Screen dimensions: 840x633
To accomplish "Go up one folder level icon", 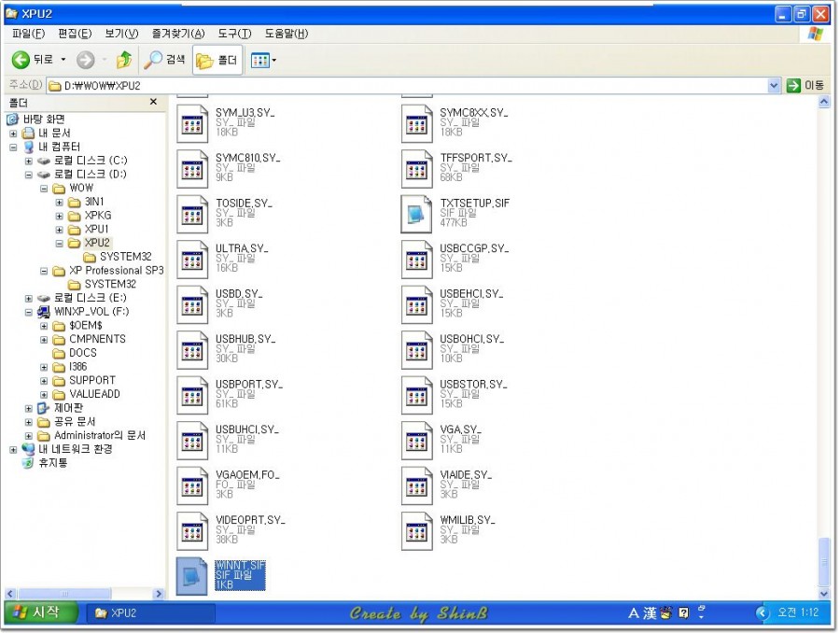I will (124, 60).
